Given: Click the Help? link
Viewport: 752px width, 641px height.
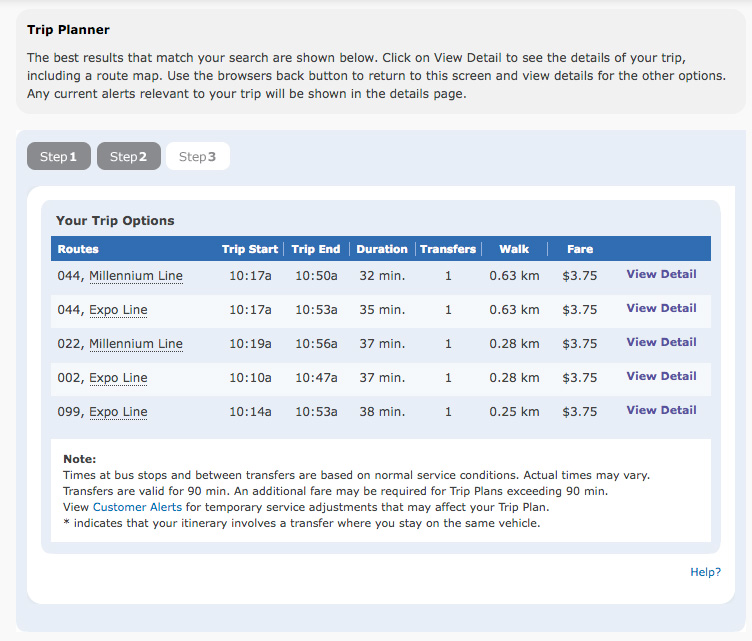Looking at the screenshot, I should 705,572.
